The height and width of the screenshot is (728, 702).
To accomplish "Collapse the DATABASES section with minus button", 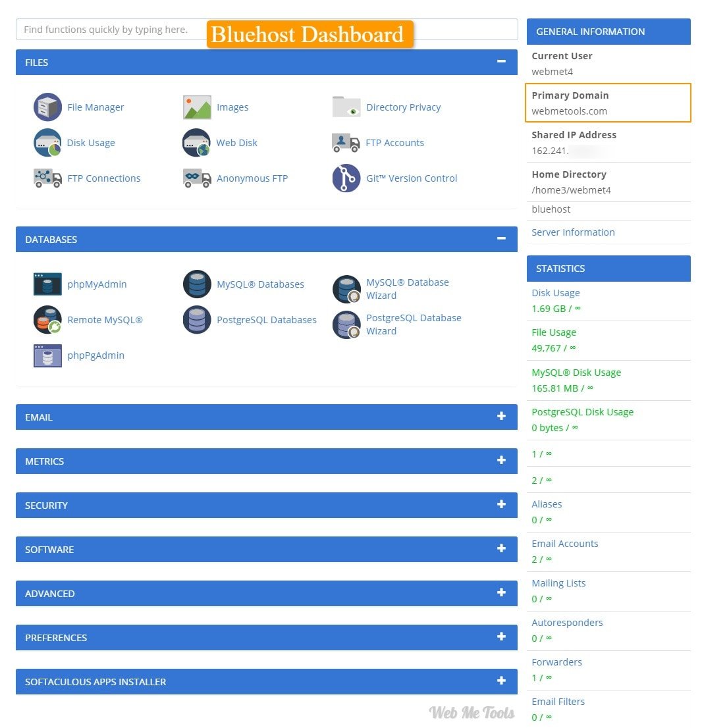I will (x=501, y=238).
